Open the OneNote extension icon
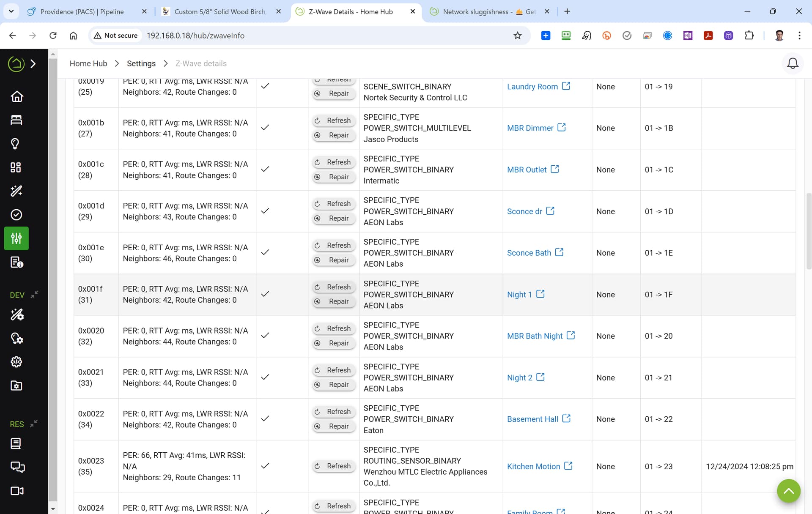This screenshot has height=514, width=812. click(x=688, y=36)
